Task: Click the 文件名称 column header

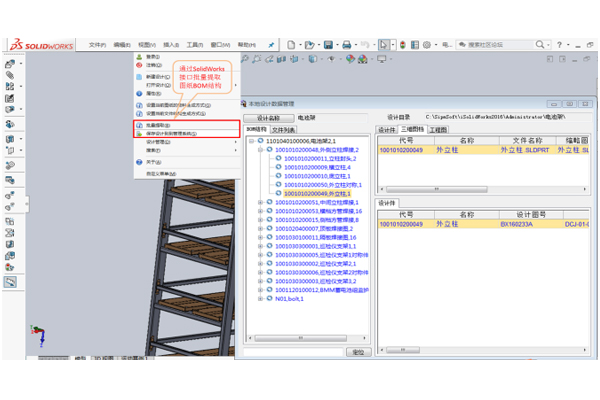Action: [x=527, y=140]
